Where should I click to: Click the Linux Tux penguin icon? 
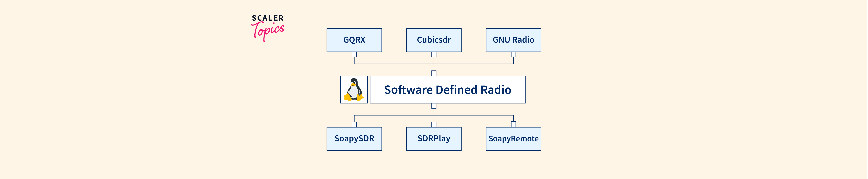[x=353, y=90]
